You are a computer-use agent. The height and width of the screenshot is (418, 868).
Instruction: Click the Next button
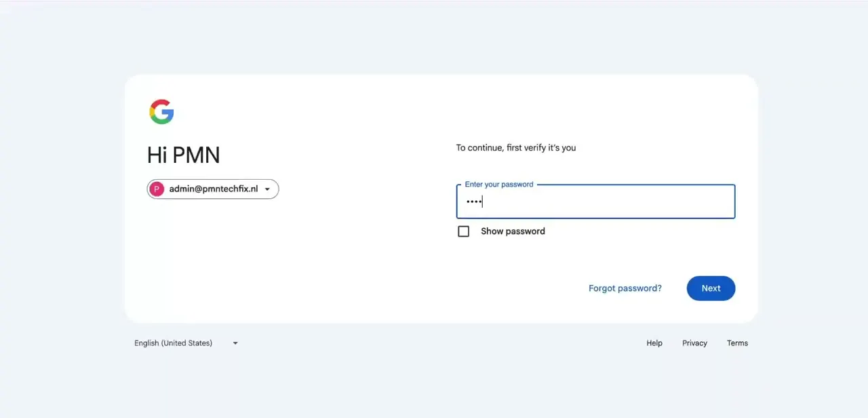711,288
